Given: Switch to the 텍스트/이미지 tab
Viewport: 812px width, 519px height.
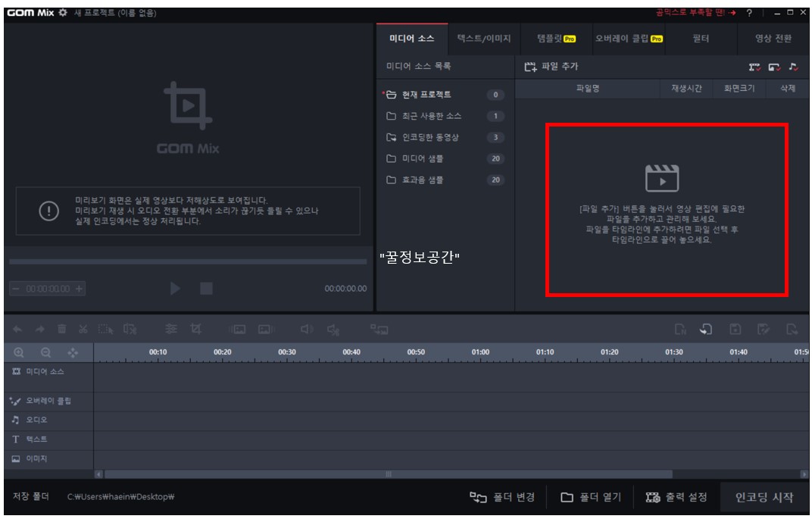Looking at the screenshot, I should (x=484, y=39).
